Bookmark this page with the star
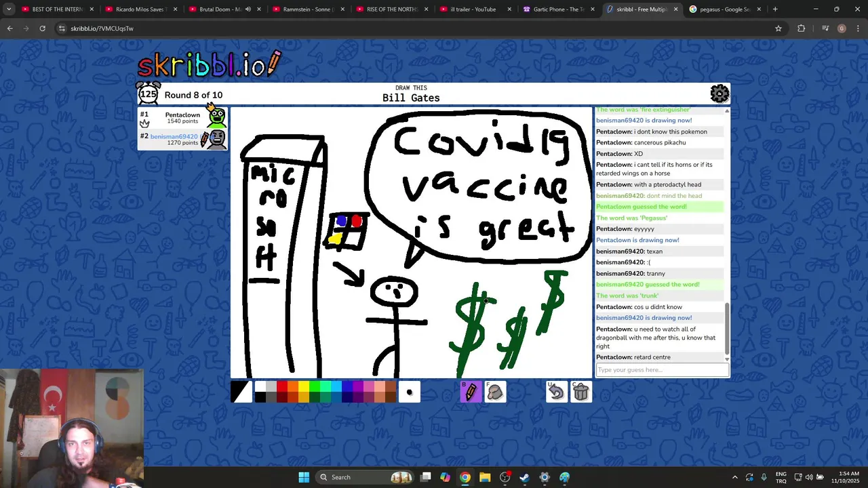 click(x=778, y=28)
